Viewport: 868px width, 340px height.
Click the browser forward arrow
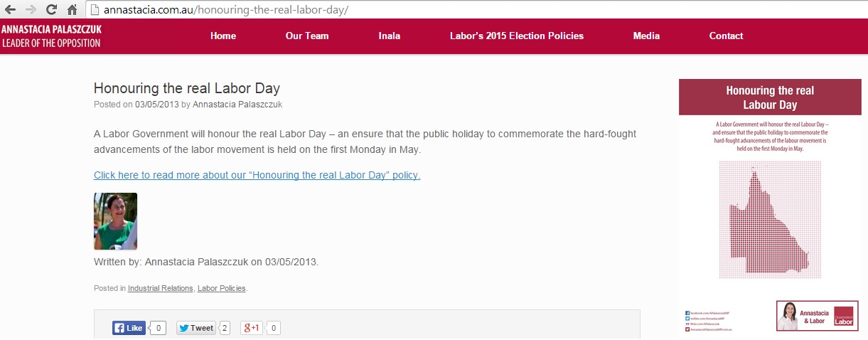(x=31, y=10)
